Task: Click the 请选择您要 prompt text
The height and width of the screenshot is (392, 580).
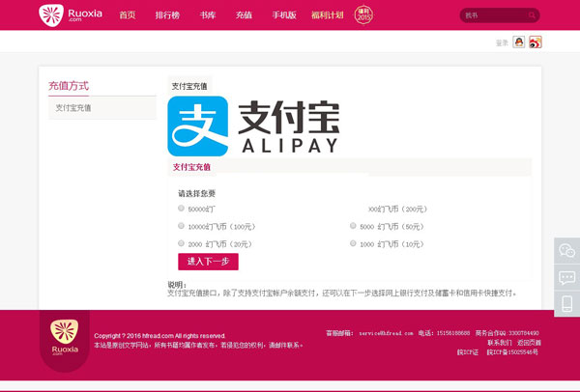Action: (x=196, y=193)
